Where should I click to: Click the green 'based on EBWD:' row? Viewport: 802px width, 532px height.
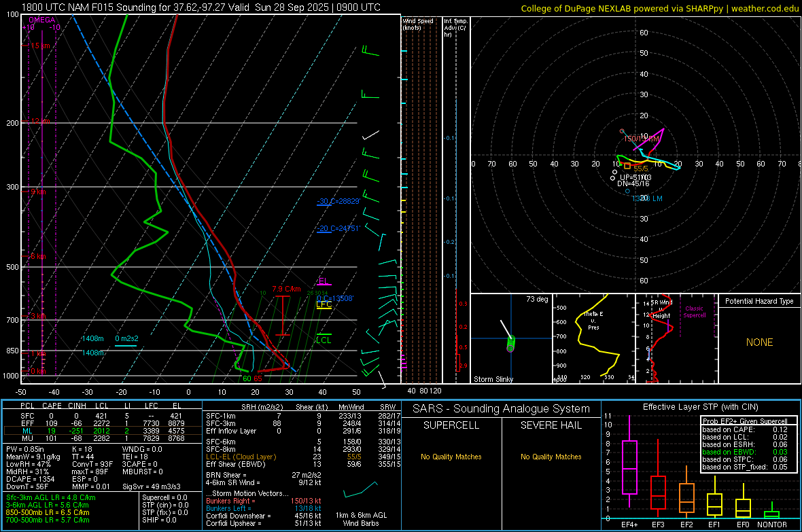coord(745,452)
